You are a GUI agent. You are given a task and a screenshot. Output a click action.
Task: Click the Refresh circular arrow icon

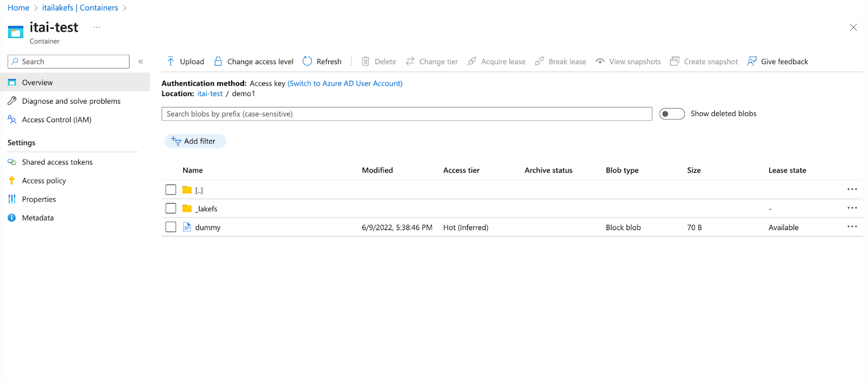click(308, 61)
